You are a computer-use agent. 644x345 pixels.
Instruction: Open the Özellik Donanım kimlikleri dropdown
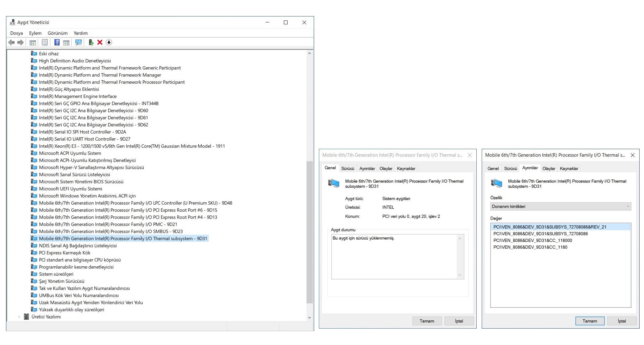pos(560,206)
